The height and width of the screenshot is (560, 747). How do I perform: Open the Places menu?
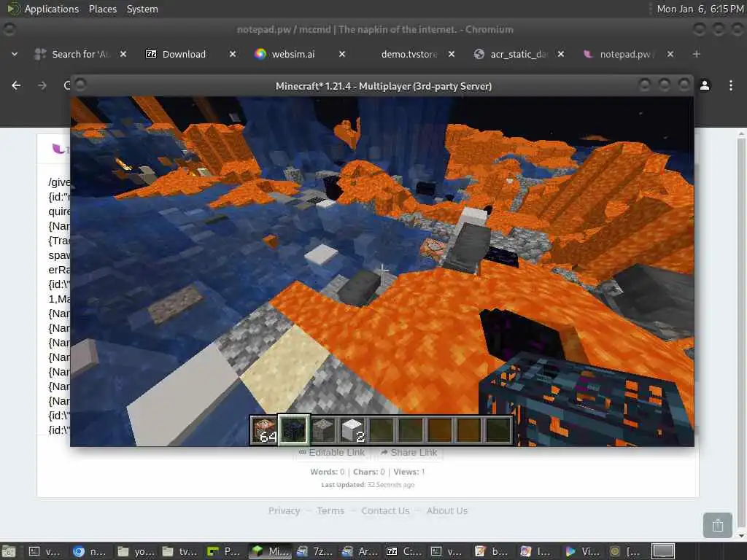point(103,9)
